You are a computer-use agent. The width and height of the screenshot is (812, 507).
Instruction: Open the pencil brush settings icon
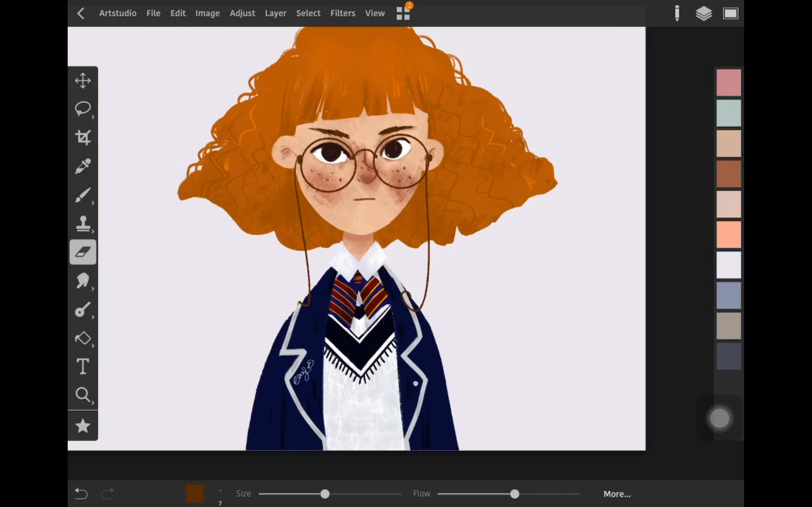[677, 13]
